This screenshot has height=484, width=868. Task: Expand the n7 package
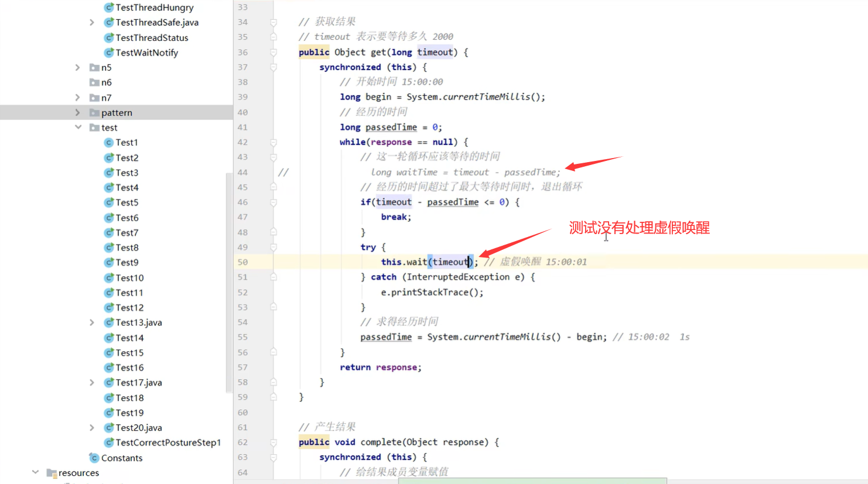tap(78, 97)
